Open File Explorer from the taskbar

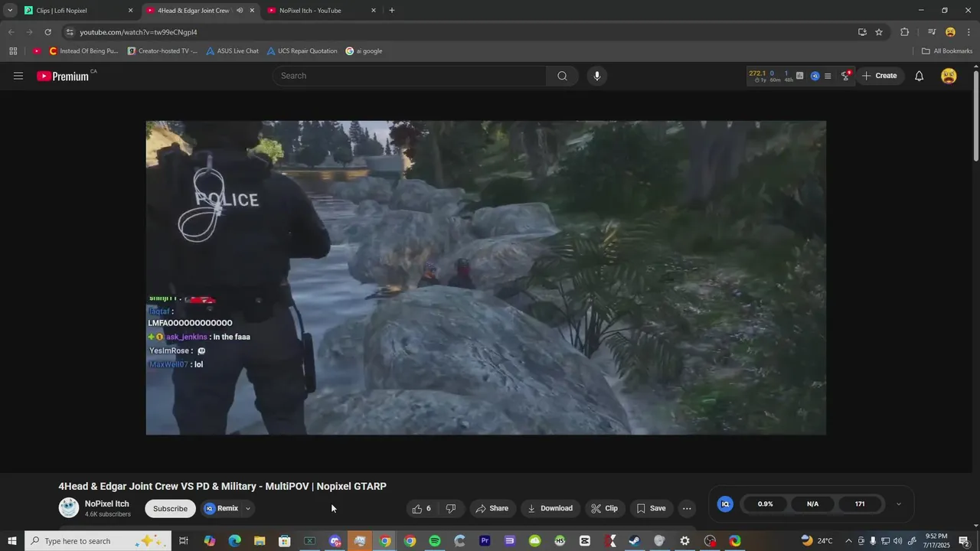tap(260, 541)
